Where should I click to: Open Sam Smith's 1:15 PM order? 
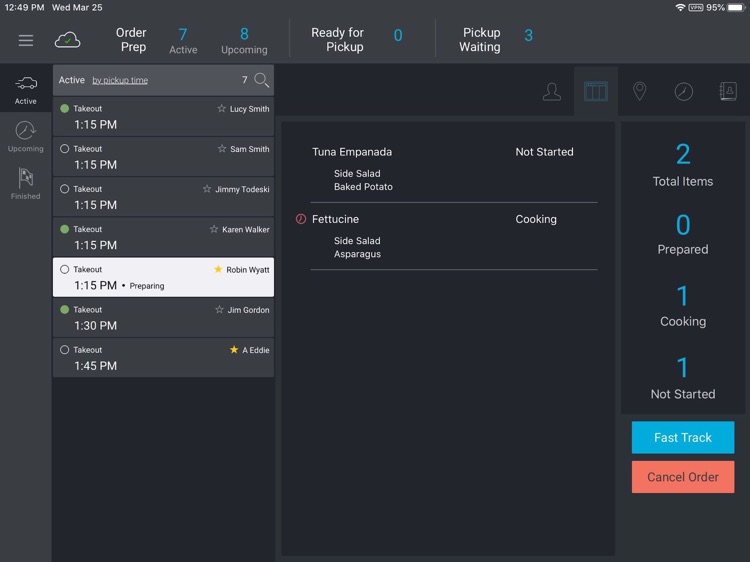coord(163,157)
